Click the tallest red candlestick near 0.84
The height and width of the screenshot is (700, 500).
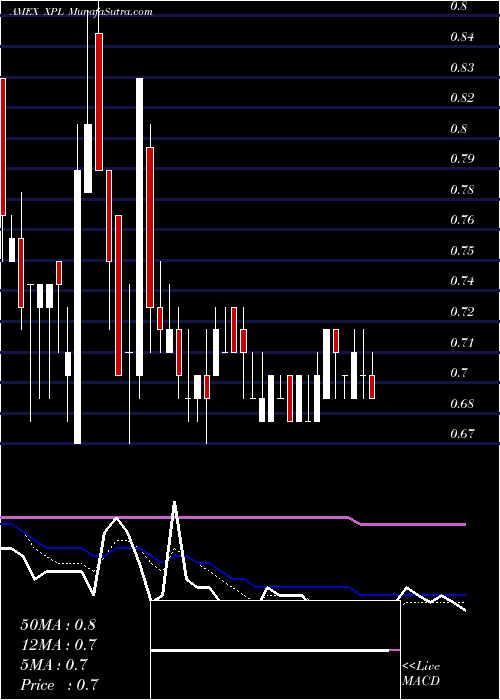point(99,102)
